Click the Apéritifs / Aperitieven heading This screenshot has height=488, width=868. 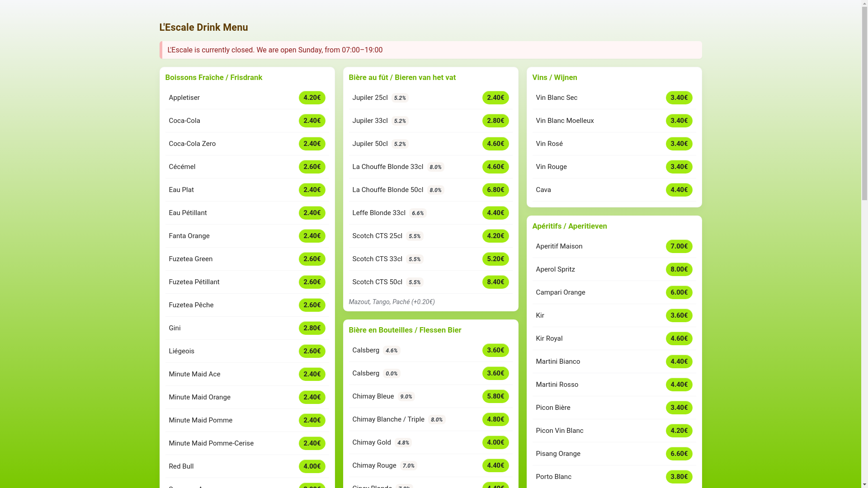click(569, 226)
